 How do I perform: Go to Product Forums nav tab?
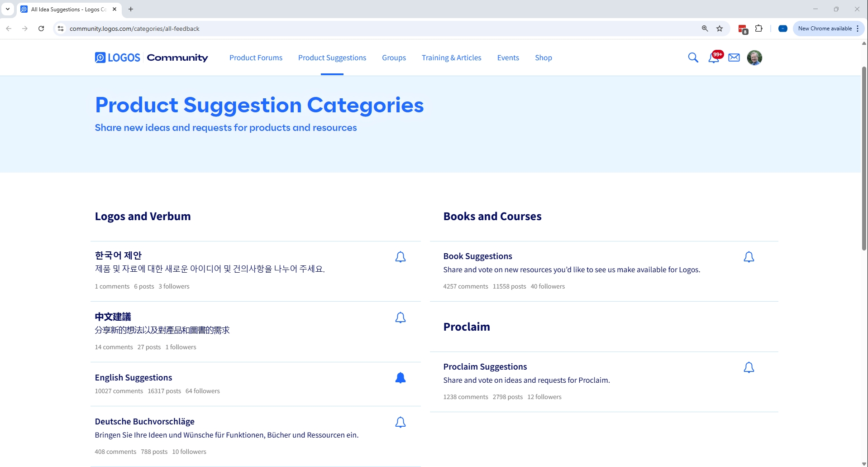click(256, 58)
